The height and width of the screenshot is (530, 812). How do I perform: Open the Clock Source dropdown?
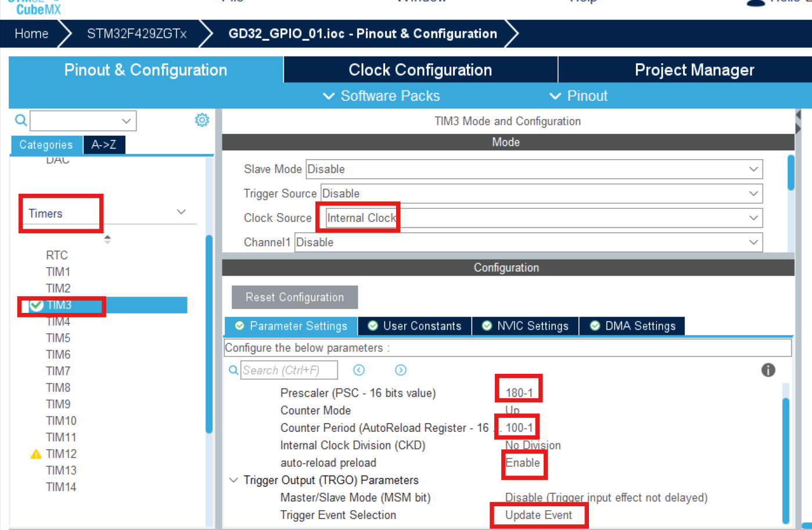point(543,218)
